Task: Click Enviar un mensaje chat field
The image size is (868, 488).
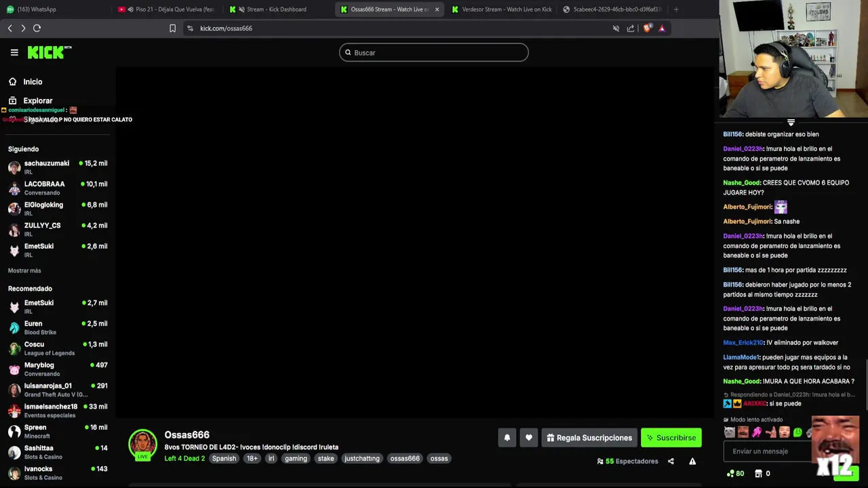Action: click(766, 451)
